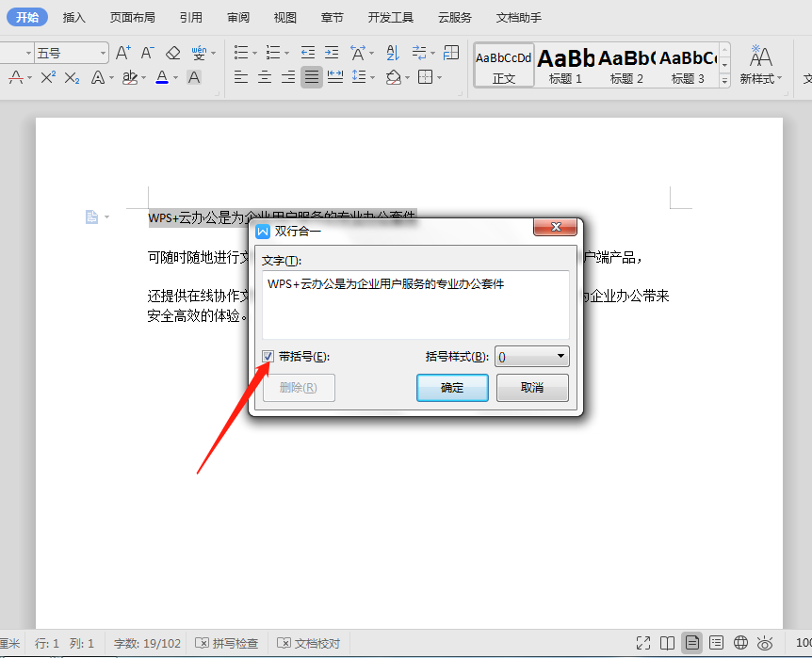Toggle character shading
812x658 pixels.
194,77
